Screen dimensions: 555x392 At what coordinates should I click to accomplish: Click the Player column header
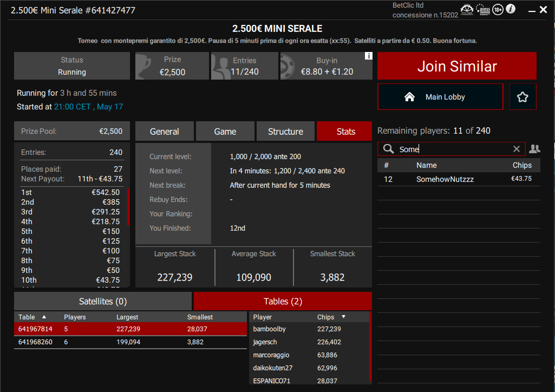pos(262,317)
